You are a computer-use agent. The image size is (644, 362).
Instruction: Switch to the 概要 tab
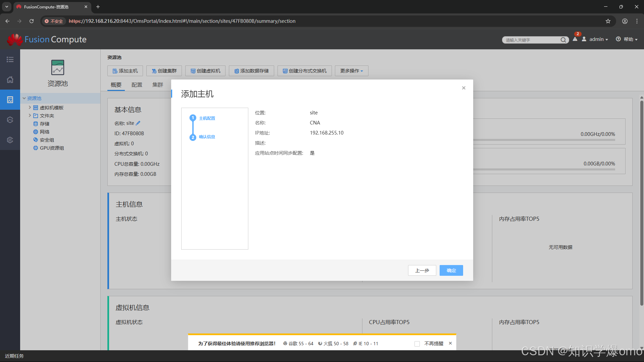(116, 85)
